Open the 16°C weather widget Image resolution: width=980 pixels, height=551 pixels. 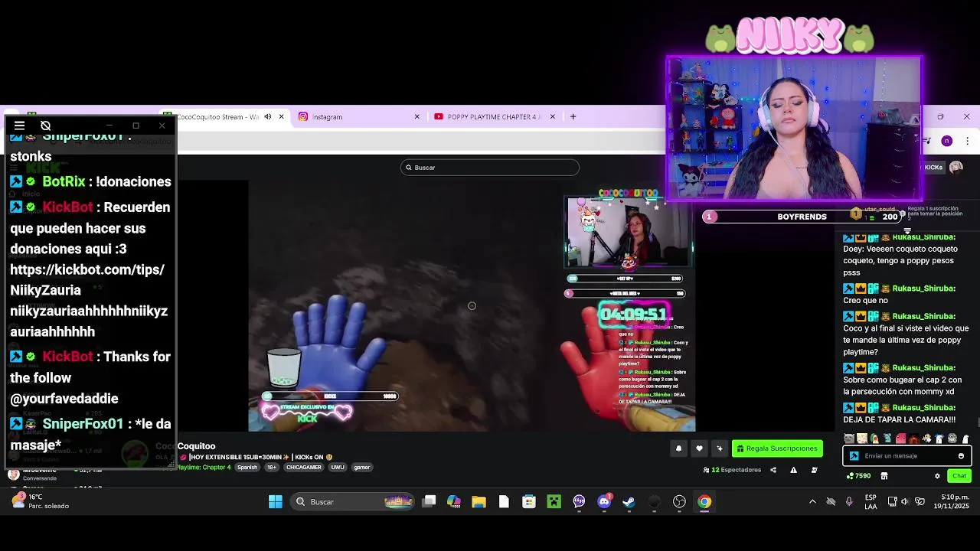click(x=41, y=501)
